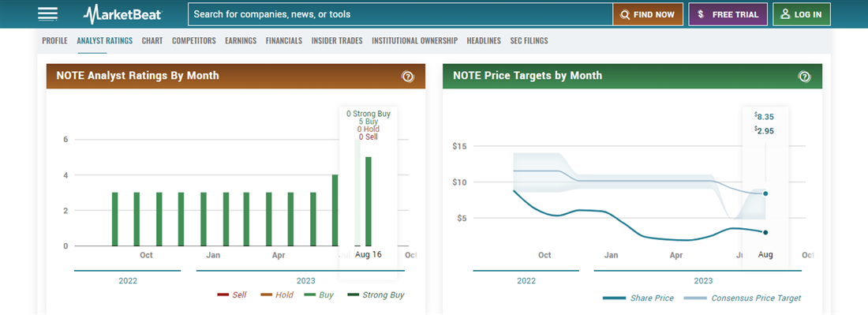868x315 pixels.
Task: Click the magnifier icon in FIND NOW
Action: [x=626, y=15]
